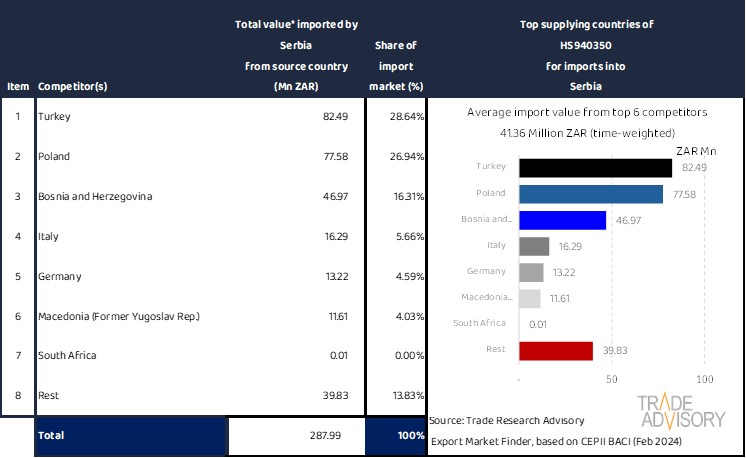
Task: Select the Turkey cell in table
Action: click(x=55, y=117)
